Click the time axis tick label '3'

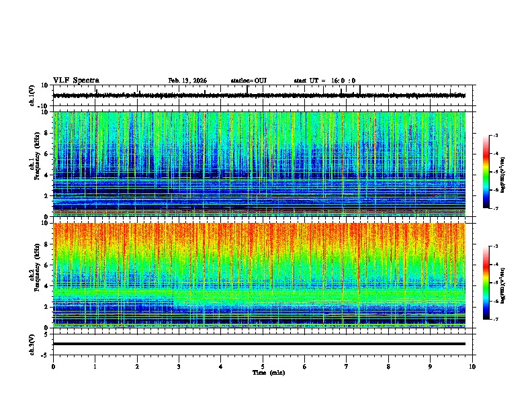pyautogui.click(x=179, y=367)
